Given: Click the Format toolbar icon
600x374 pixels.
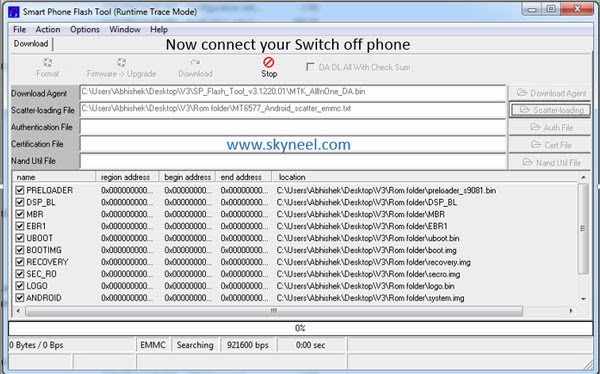Looking at the screenshot, I should (x=47, y=62).
